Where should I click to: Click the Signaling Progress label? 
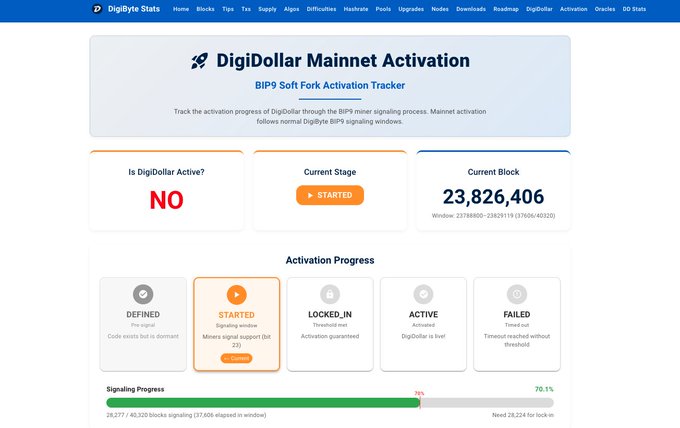(x=135, y=389)
